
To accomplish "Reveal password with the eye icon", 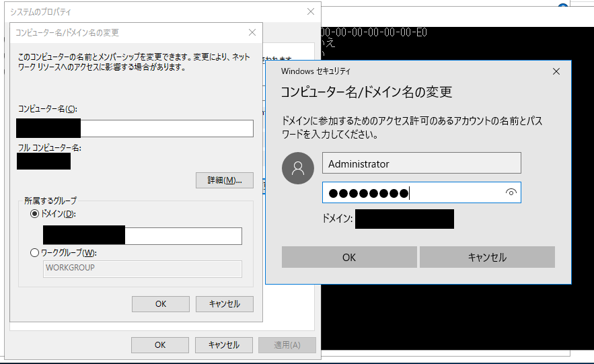I will point(511,192).
